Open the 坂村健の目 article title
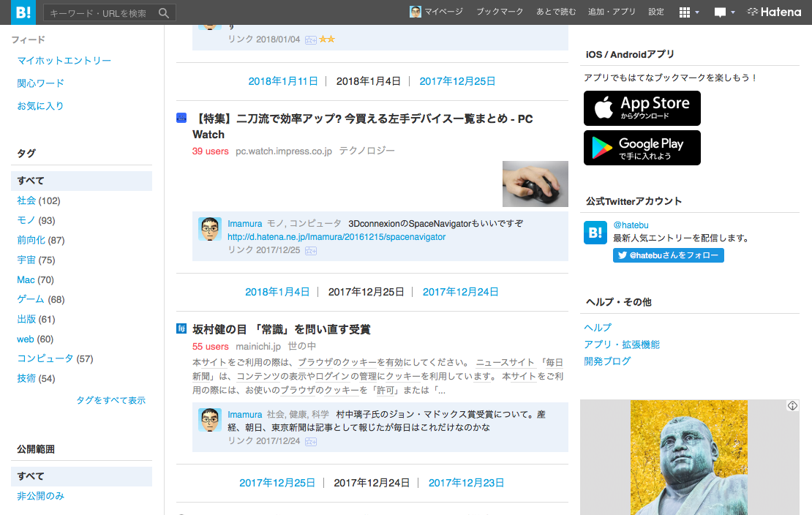Viewport: 812px width, 515px height. pos(281,329)
